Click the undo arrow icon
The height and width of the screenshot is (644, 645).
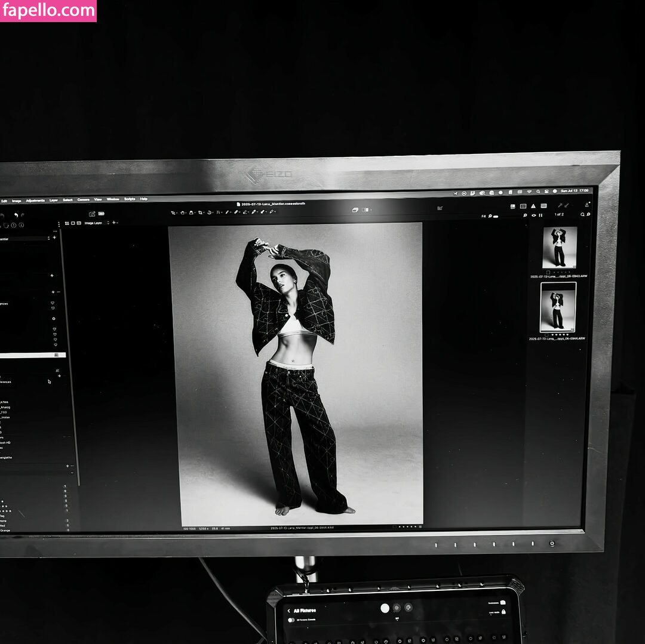click(x=15, y=215)
